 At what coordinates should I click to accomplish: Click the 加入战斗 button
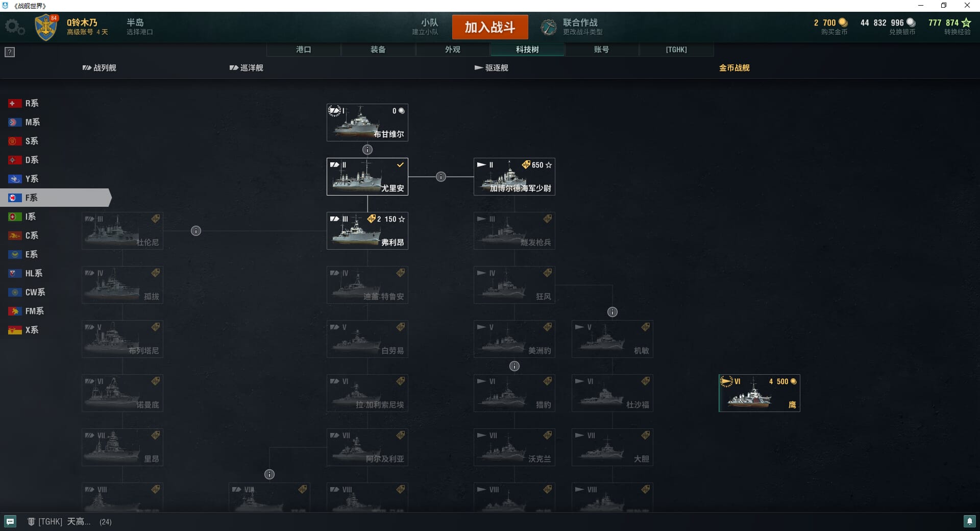490,27
